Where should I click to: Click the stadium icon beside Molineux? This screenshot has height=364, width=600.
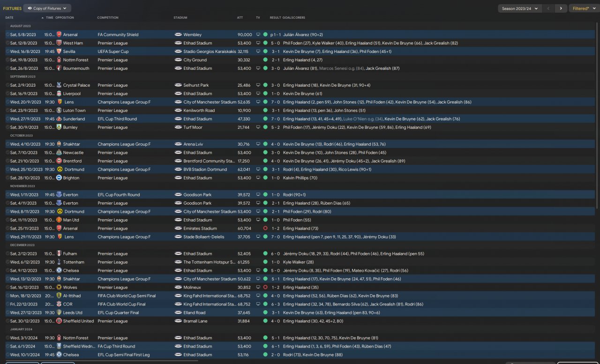178,288
